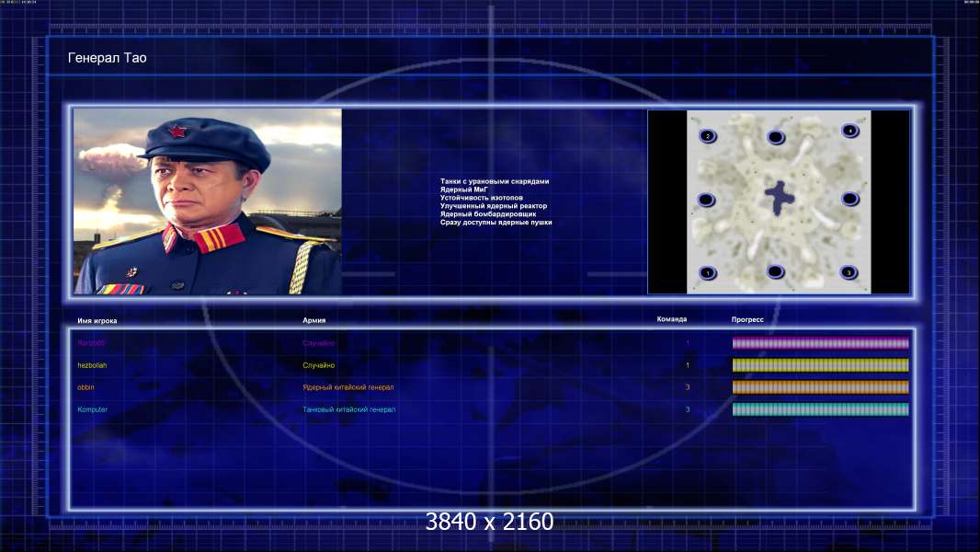Image resolution: width=980 pixels, height=552 pixels.
Task: Select player name 'hezbollah'
Action: coord(92,365)
